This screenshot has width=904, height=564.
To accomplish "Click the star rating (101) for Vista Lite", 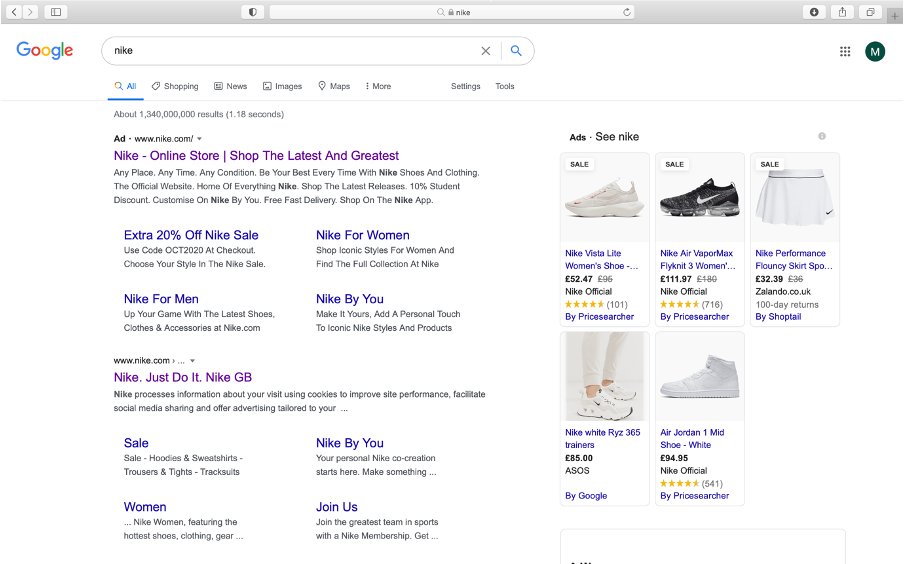I will (596, 304).
